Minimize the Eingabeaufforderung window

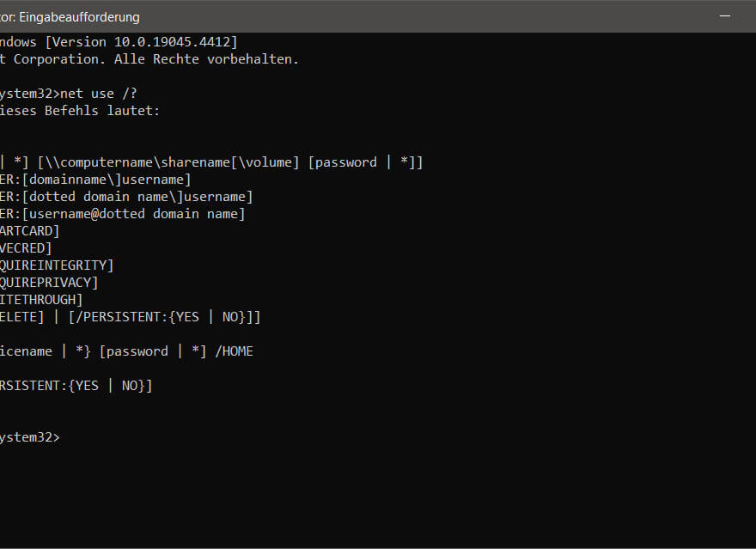coord(725,16)
